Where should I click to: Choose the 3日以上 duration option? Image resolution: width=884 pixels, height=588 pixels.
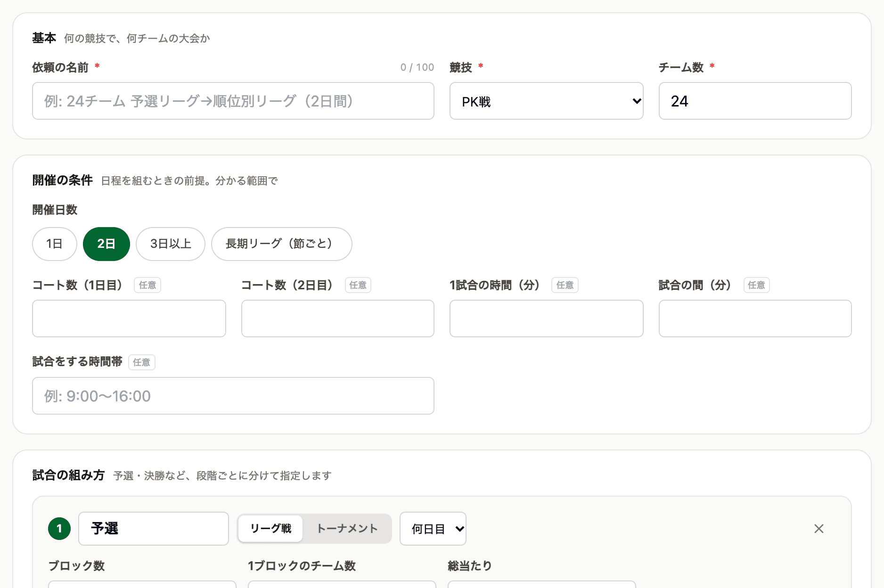click(x=171, y=244)
